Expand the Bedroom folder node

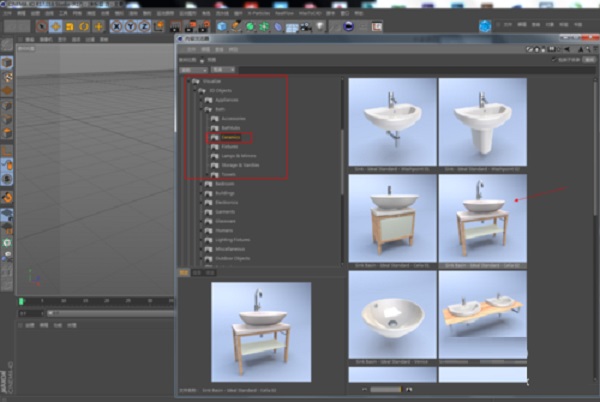click(201, 184)
